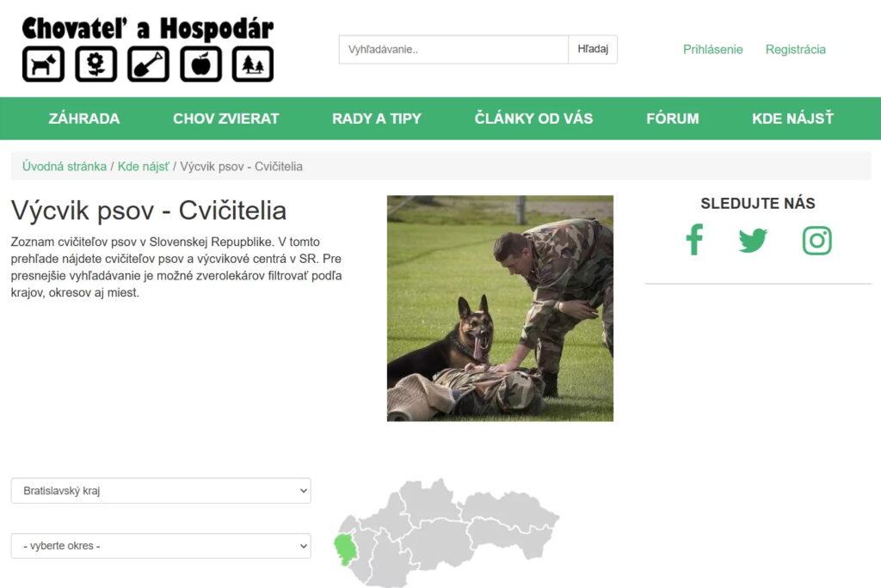The image size is (881, 588).
Task: Open the FÓRUM menu item
Action: coord(673,119)
